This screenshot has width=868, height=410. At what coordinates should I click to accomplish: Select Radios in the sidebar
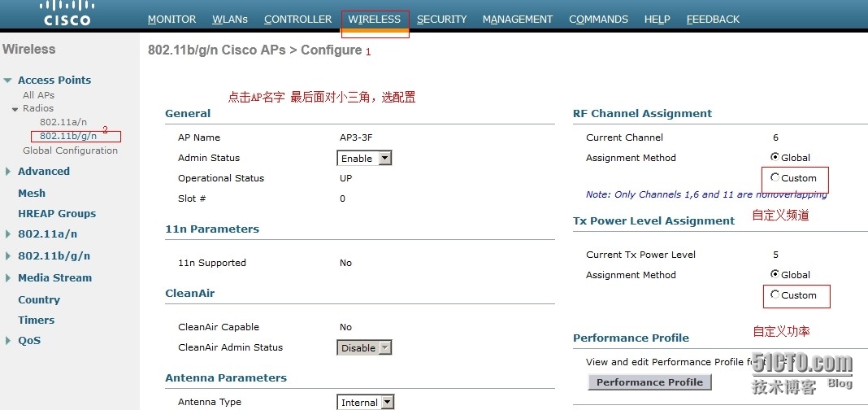(38, 108)
